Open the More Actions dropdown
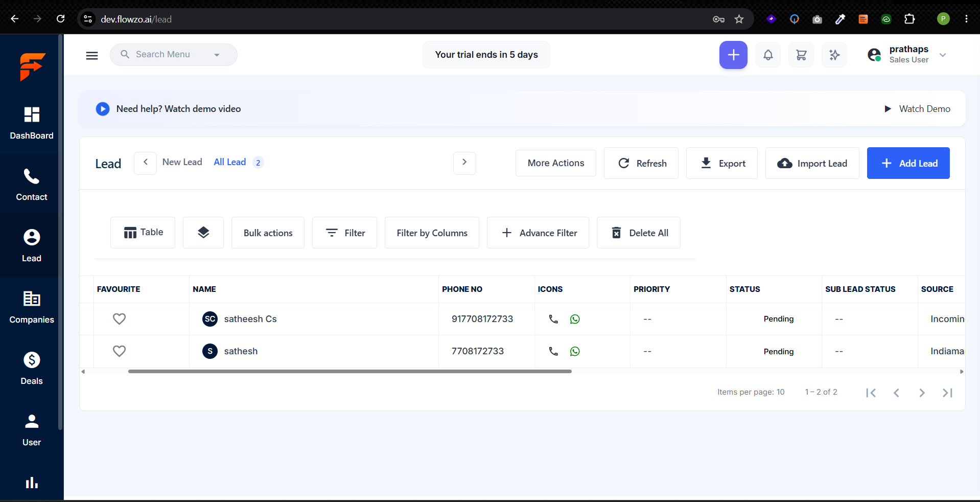Viewport: 980px width, 502px height. pyautogui.click(x=556, y=163)
